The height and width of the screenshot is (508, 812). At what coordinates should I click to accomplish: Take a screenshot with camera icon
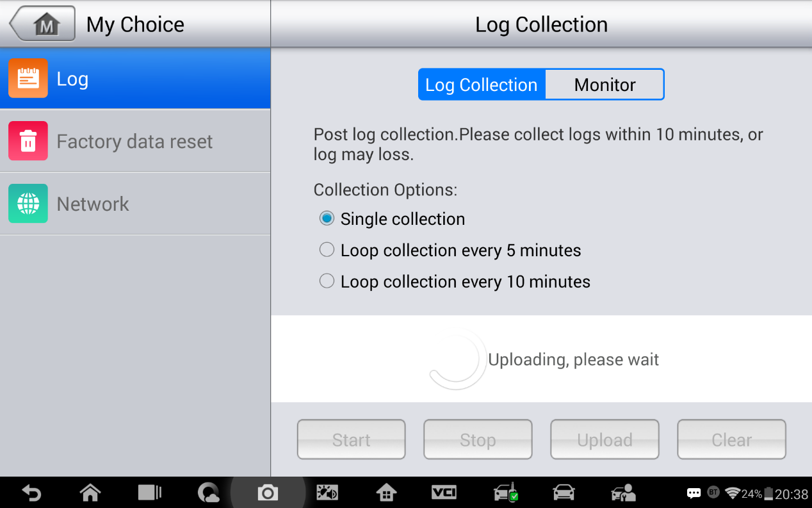pyautogui.click(x=268, y=493)
